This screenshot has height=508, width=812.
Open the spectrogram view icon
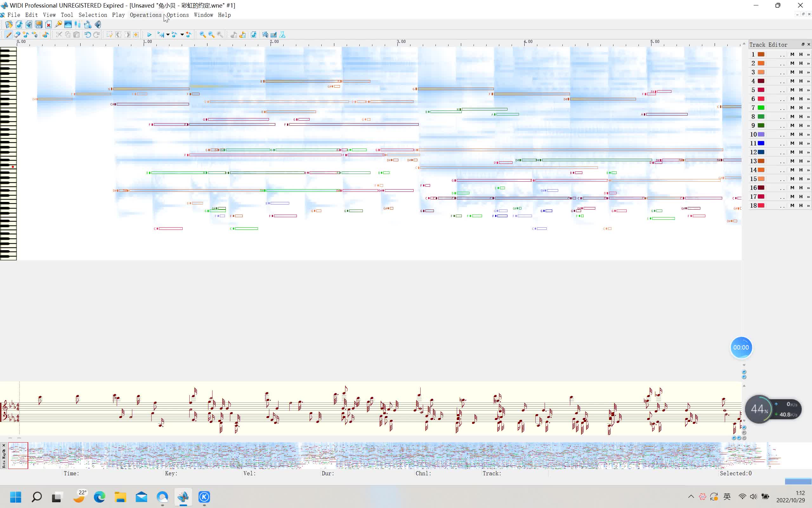(x=68, y=24)
